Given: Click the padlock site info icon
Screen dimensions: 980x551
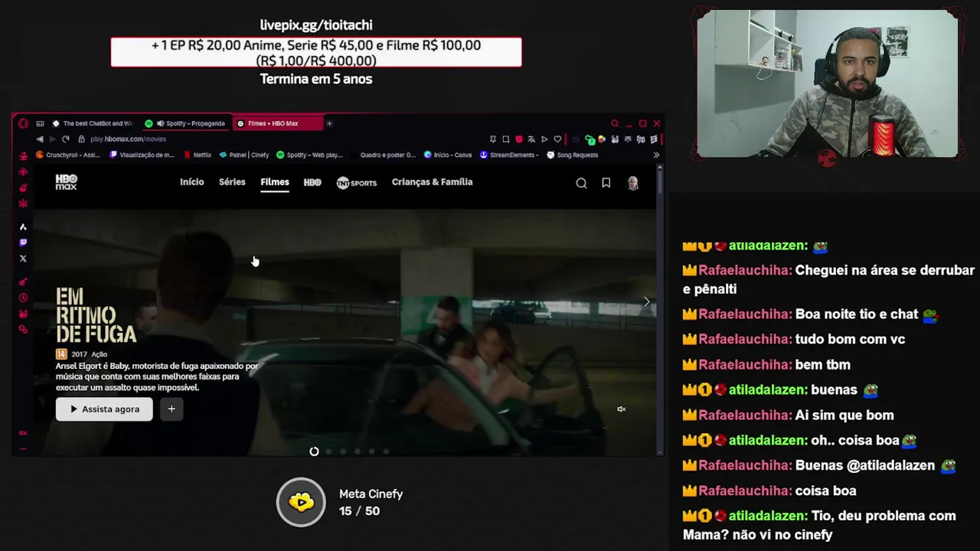Looking at the screenshot, I should pos(81,139).
